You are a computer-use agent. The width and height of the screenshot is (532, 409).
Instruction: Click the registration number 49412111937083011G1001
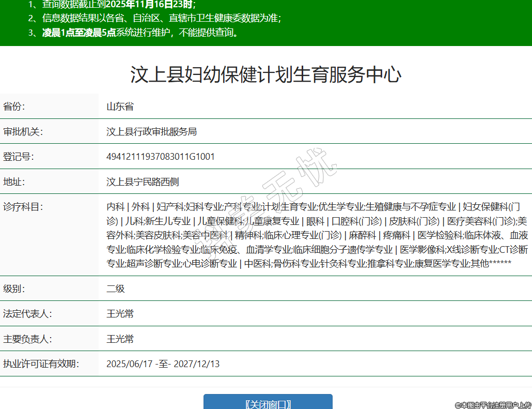pos(160,157)
